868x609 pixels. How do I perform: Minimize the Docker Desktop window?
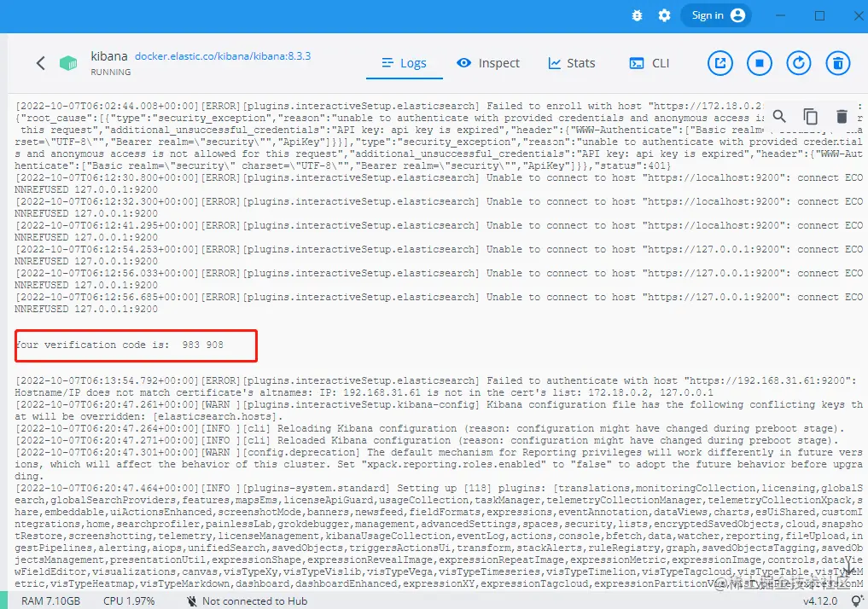point(781,15)
